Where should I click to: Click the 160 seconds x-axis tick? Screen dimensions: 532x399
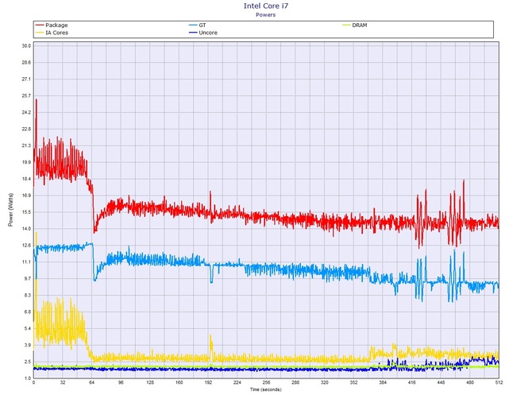[179, 382]
